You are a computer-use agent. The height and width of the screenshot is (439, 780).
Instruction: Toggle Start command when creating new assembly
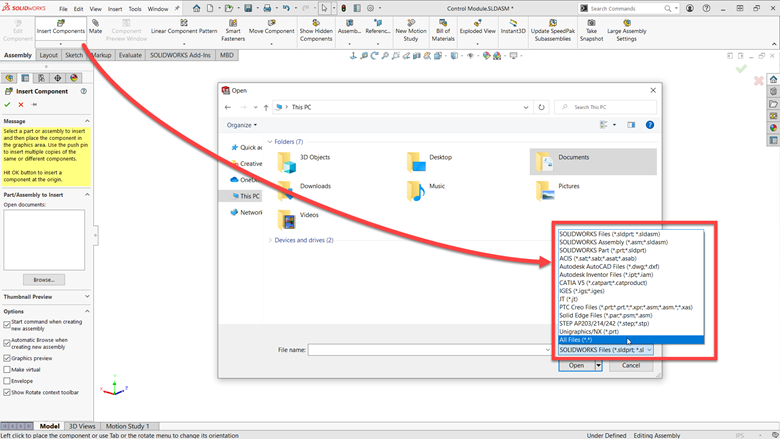pyautogui.click(x=7, y=325)
